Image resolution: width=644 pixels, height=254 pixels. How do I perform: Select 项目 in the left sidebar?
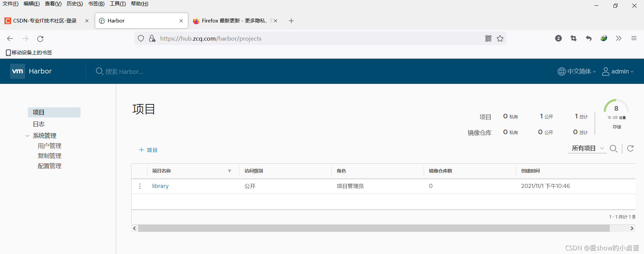[54, 112]
